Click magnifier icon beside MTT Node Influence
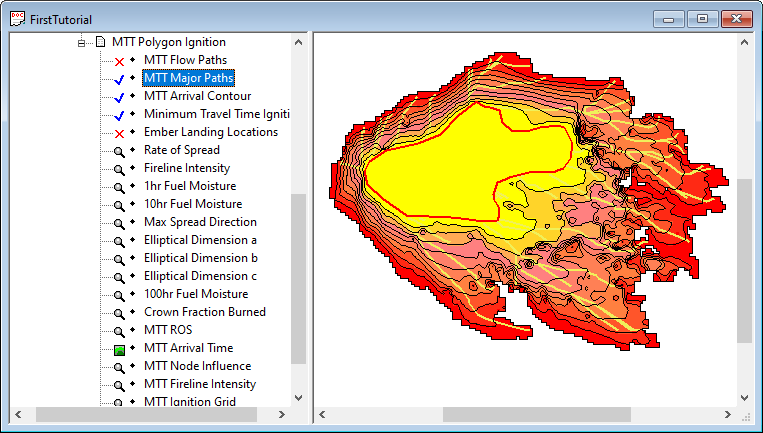The height and width of the screenshot is (433, 763). point(119,367)
